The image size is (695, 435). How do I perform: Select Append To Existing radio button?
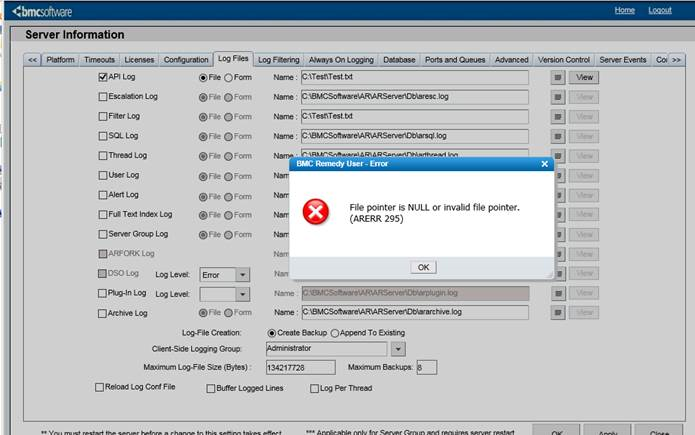(335, 333)
